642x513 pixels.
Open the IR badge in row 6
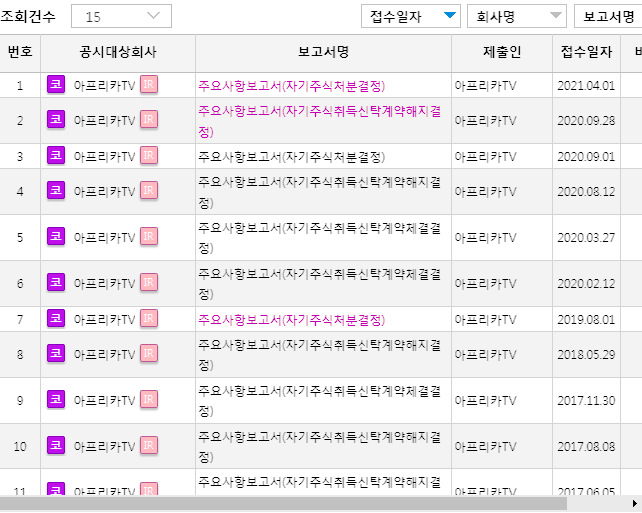149,282
